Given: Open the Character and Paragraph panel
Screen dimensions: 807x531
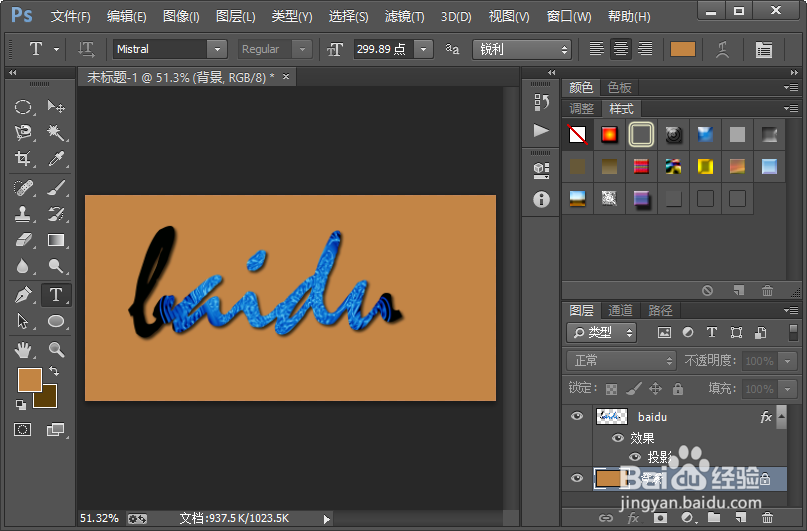Looking at the screenshot, I should point(764,49).
